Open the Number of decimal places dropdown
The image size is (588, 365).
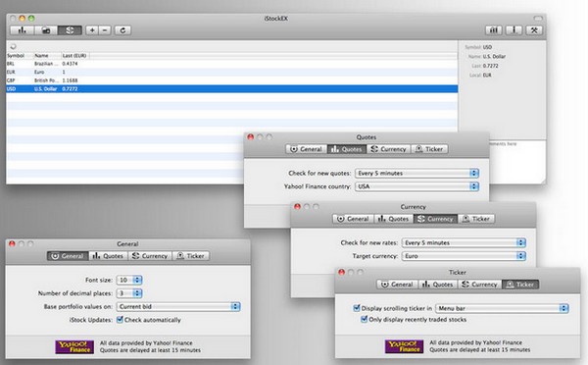tap(129, 293)
